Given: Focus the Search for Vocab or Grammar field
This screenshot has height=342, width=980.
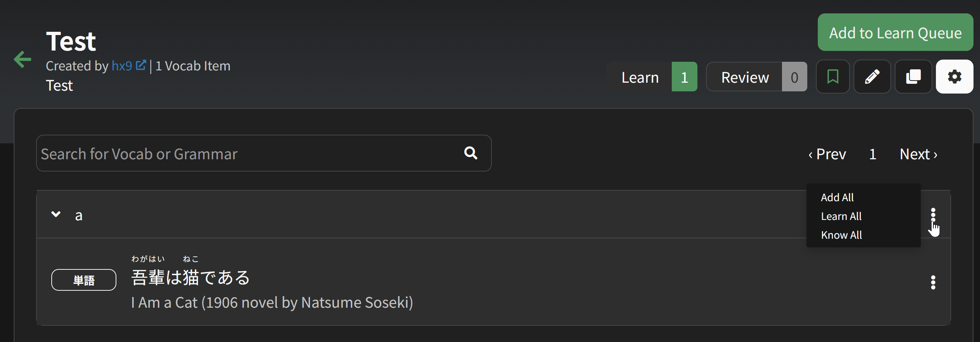Looking at the screenshot, I should (247, 153).
